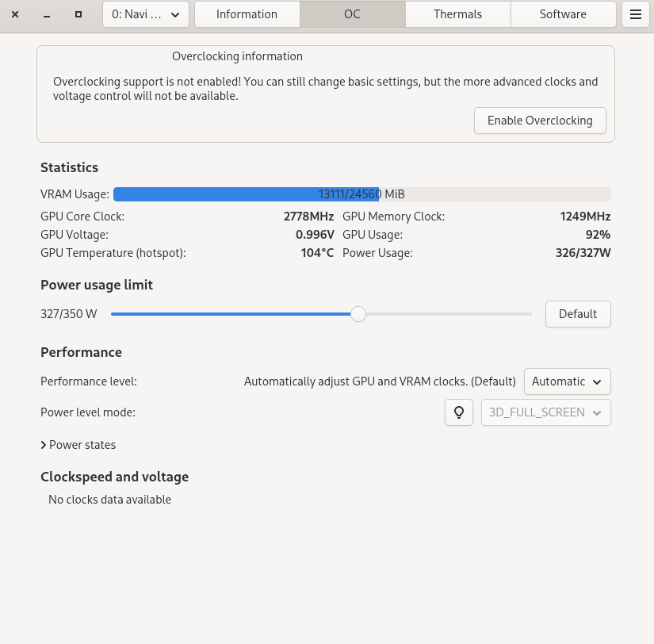Click the 'GPU Usage:' label
654x644 pixels.
click(373, 235)
